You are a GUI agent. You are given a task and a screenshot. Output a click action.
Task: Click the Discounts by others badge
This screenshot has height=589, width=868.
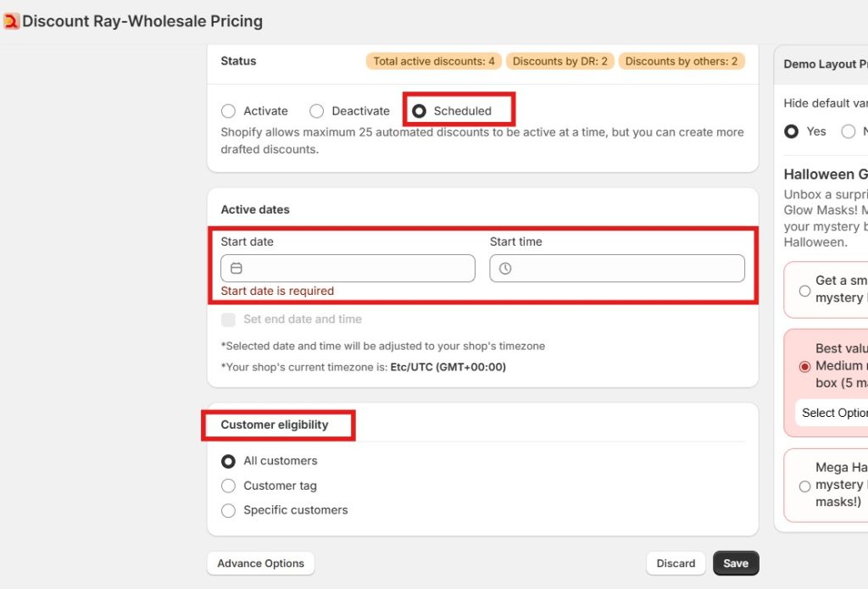point(682,61)
